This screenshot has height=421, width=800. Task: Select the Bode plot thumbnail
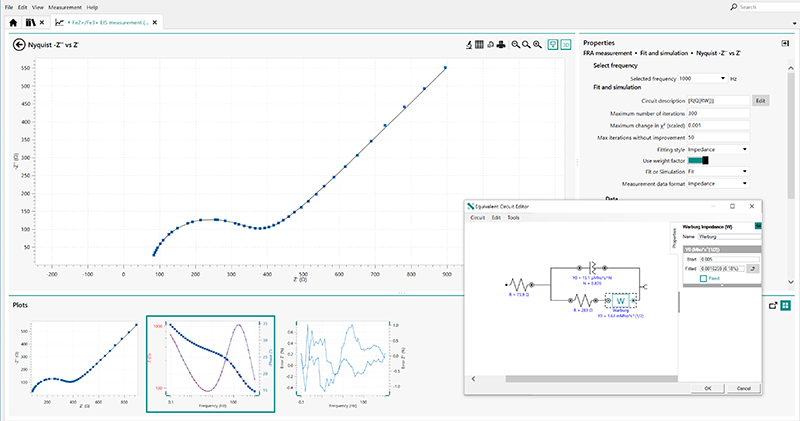(208, 365)
